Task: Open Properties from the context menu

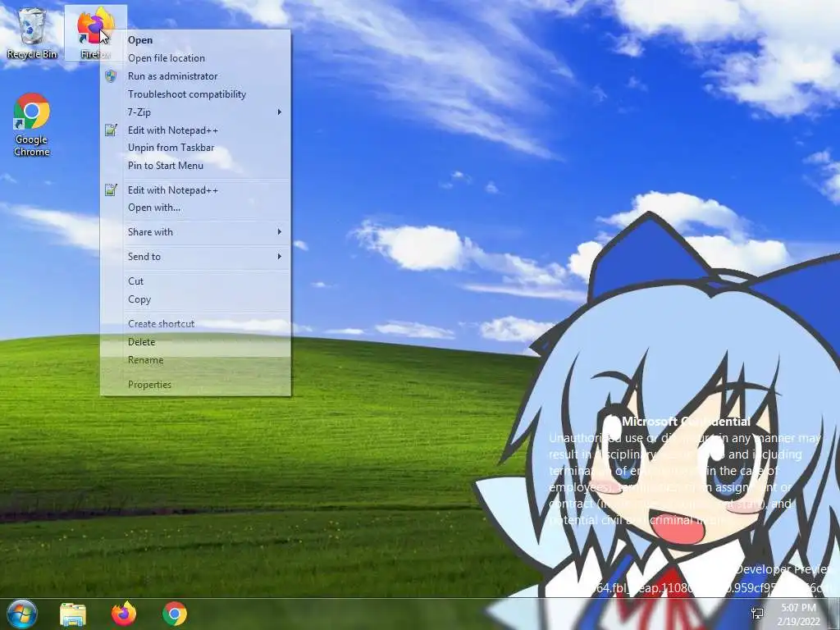Action: 195,385
